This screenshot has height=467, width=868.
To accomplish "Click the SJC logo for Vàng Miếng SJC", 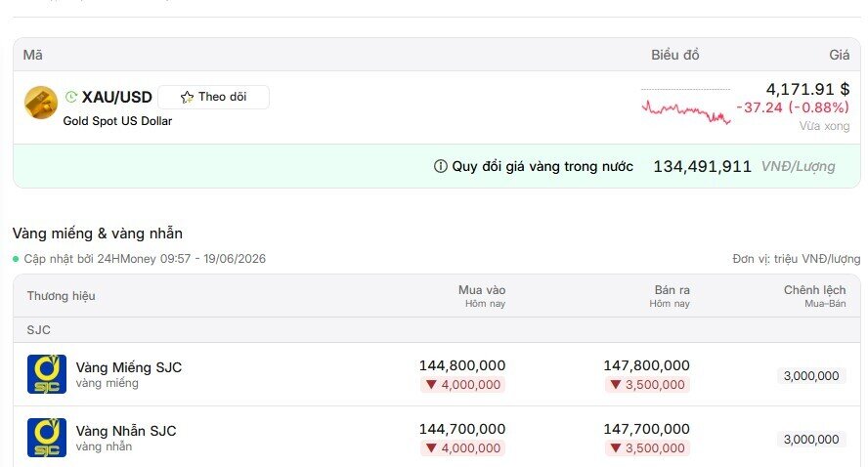I will tap(47, 374).
